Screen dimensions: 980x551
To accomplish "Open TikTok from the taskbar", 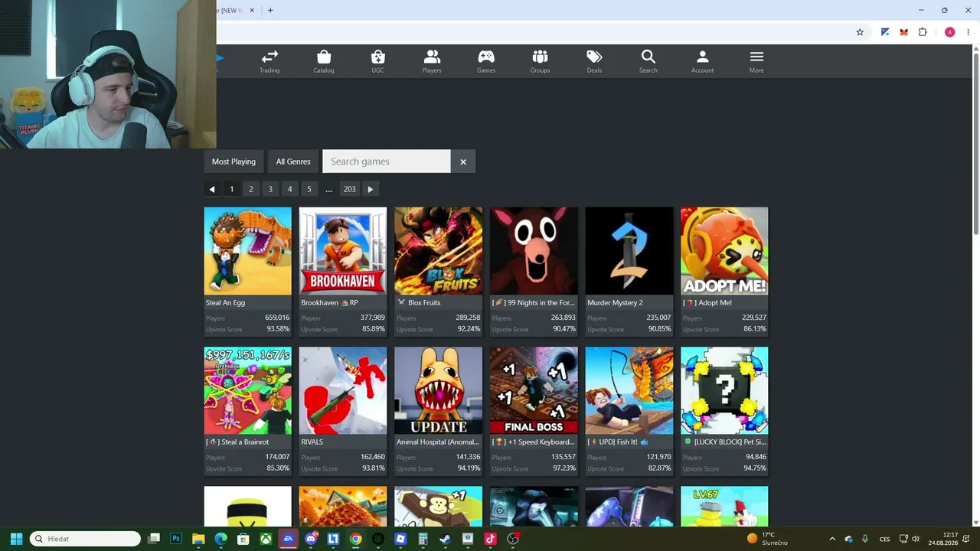I will tap(490, 539).
